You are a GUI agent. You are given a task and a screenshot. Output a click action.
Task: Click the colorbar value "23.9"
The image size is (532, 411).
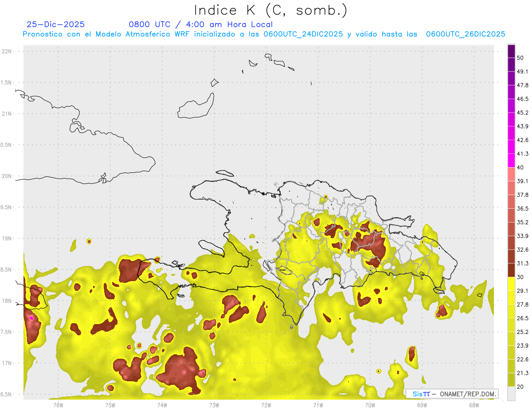click(x=523, y=346)
